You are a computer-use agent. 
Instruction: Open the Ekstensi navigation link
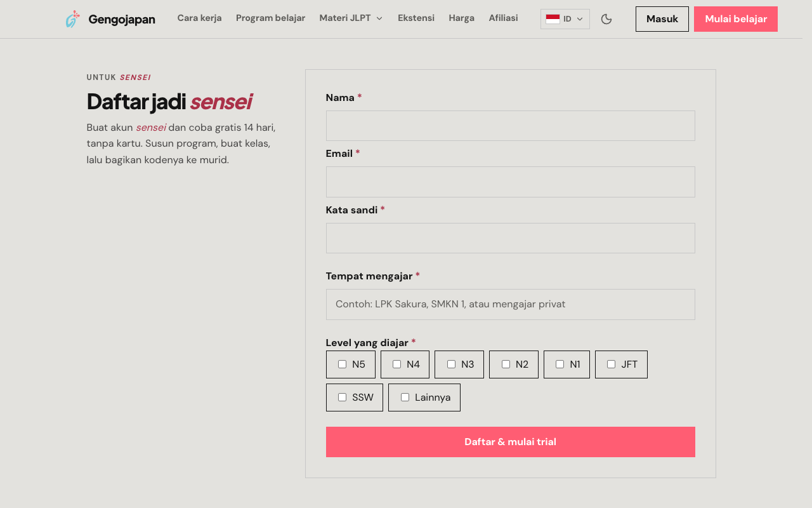pos(416,18)
